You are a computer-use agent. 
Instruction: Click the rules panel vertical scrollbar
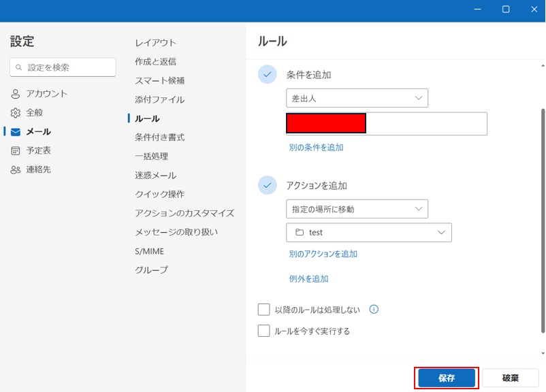point(543,220)
